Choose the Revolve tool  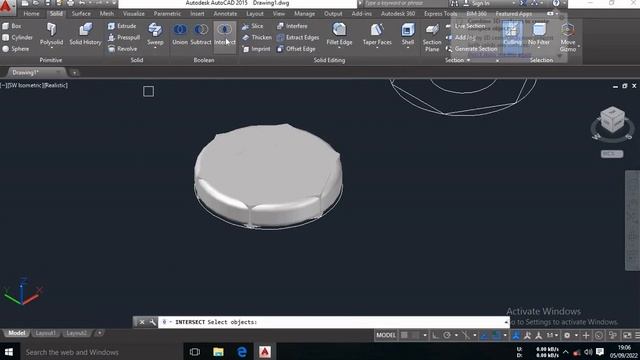click(x=122, y=49)
